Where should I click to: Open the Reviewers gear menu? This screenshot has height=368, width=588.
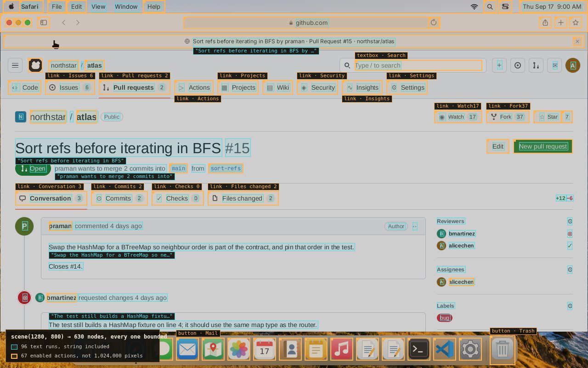(x=570, y=221)
